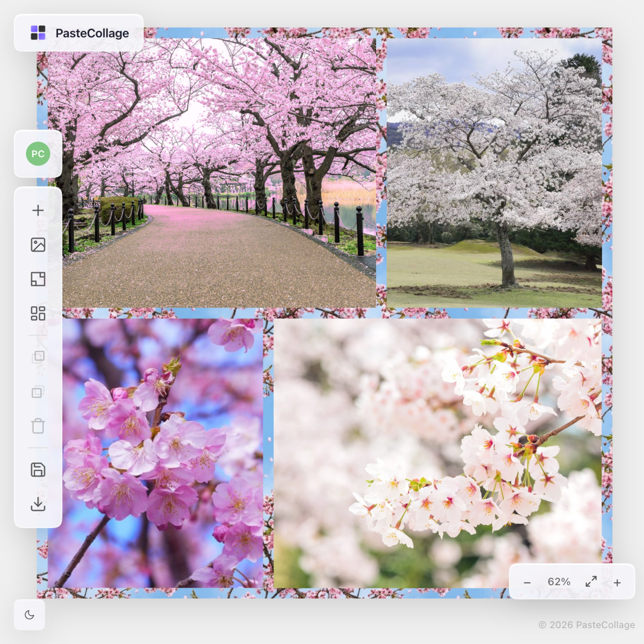This screenshot has height=644, width=644.
Task: Open the add image tool
Action: (38, 245)
